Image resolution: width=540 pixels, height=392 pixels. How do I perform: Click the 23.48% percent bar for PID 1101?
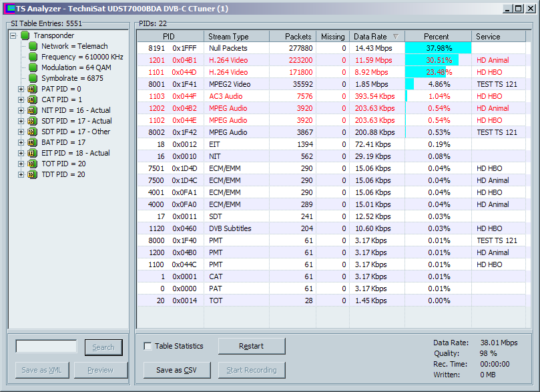tap(426, 72)
